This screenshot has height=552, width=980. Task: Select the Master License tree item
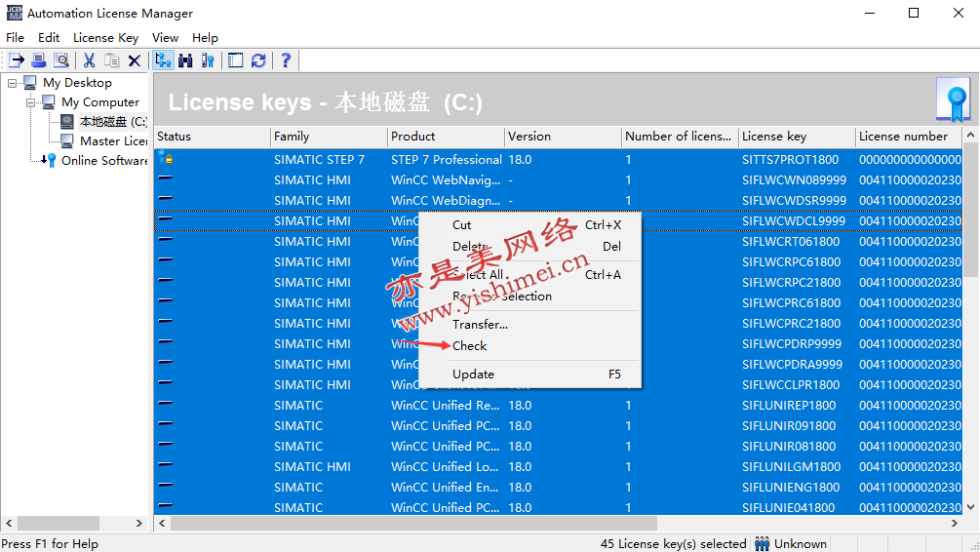coord(114,141)
